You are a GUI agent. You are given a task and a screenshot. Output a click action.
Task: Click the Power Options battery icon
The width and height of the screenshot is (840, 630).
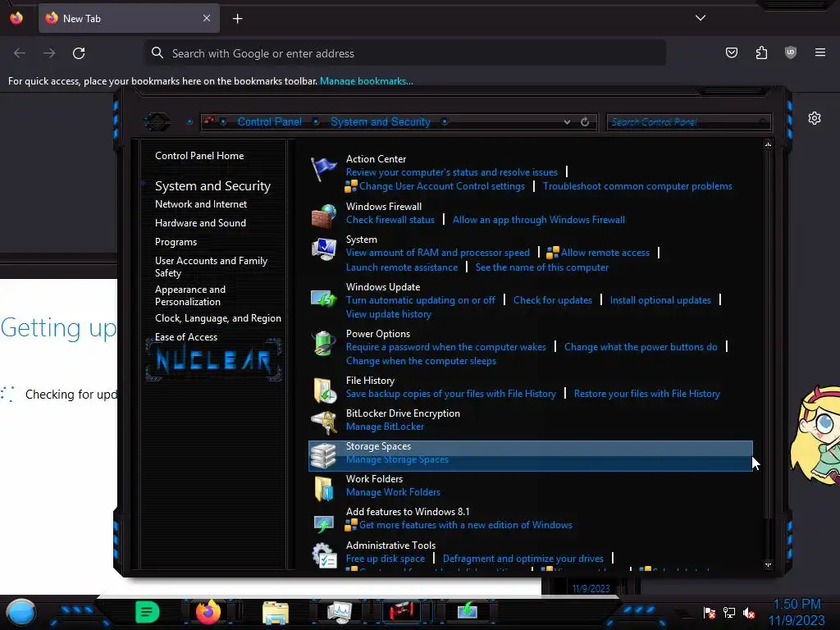[323, 344]
